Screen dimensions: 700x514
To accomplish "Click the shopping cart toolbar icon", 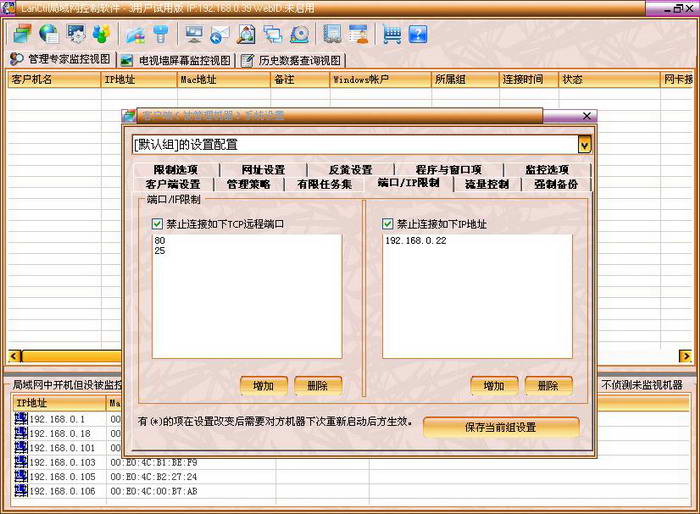I will [392, 34].
